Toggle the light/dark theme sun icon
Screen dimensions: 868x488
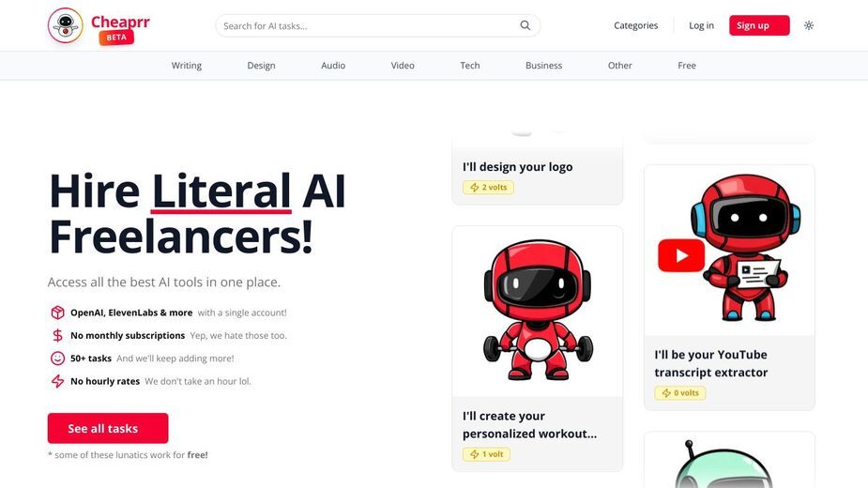tap(809, 25)
